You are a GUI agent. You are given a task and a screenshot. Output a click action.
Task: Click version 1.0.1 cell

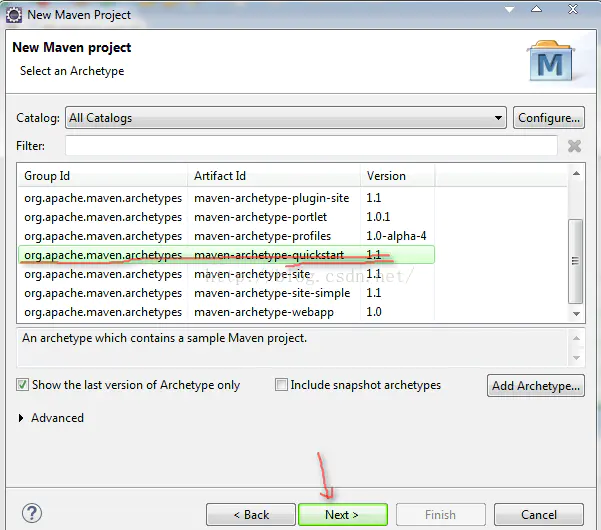point(378,217)
